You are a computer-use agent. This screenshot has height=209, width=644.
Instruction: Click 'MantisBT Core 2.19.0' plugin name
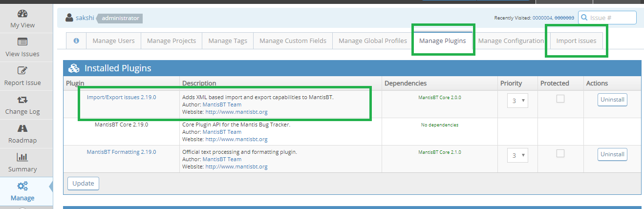tap(121, 125)
